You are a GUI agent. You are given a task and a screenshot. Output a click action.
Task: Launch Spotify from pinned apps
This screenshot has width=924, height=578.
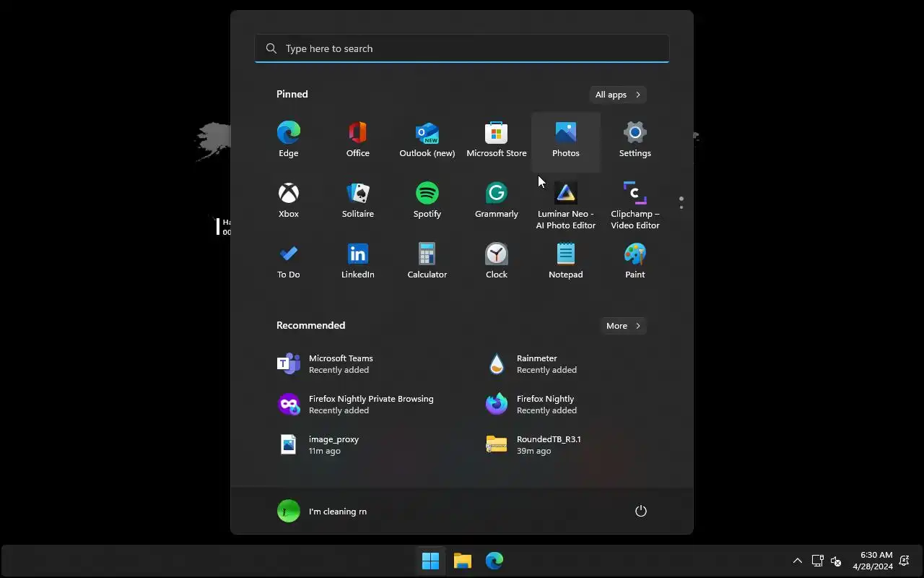tap(427, 202)
